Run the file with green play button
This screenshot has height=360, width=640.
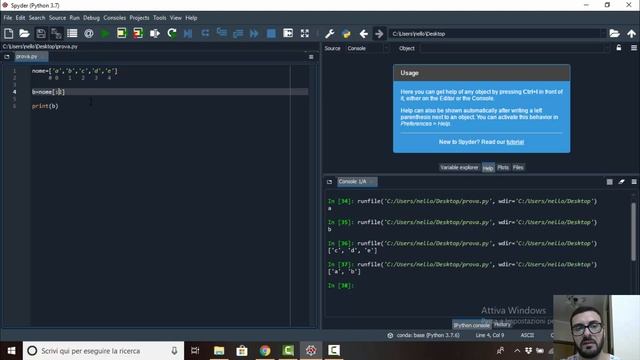pos(105,33)
